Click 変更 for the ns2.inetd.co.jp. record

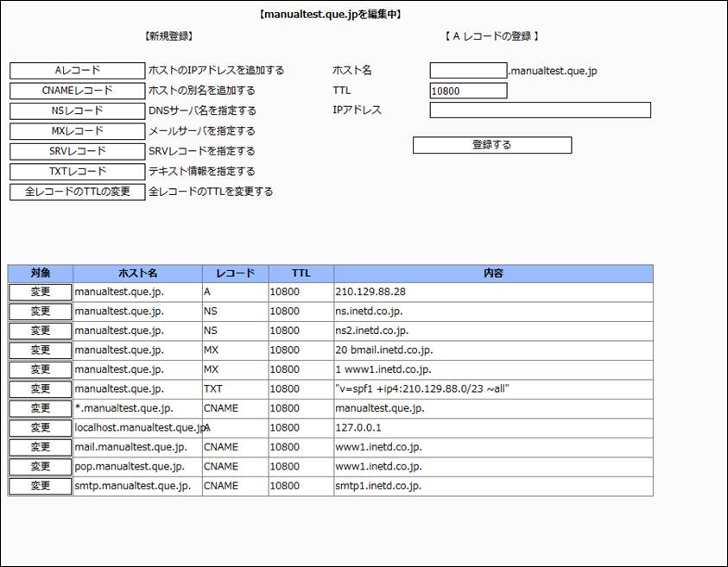point(41,331)
